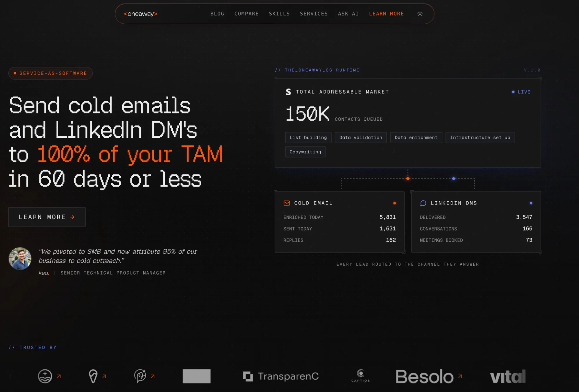579x392 pixels.
Task: Click DELIVERED value 3,547
Action: click(524, 217)
